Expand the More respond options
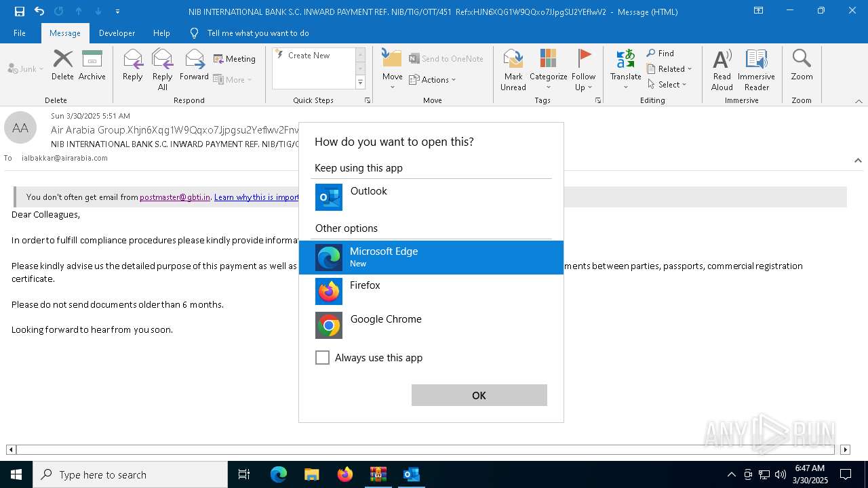 [x=233, y=79]
